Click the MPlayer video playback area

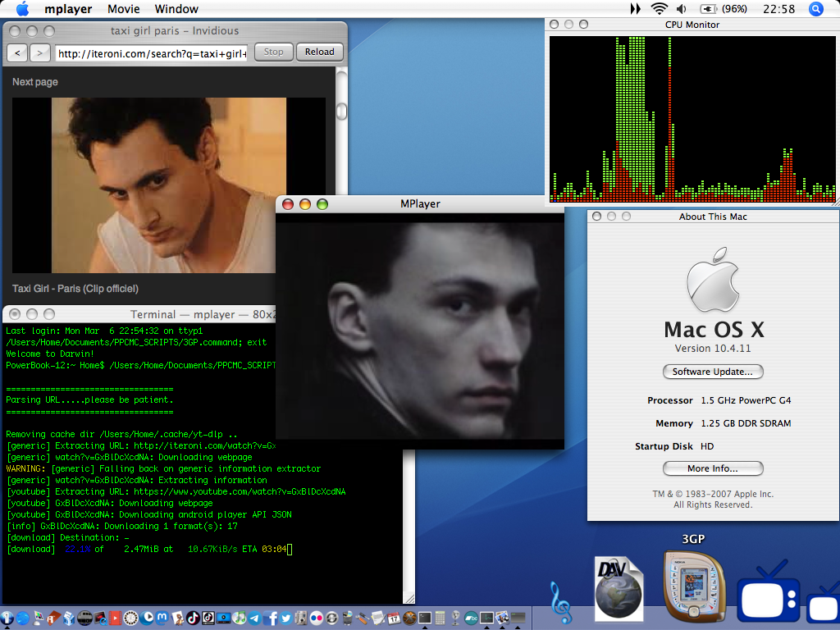pyautogui.click(x=420, y=331)
